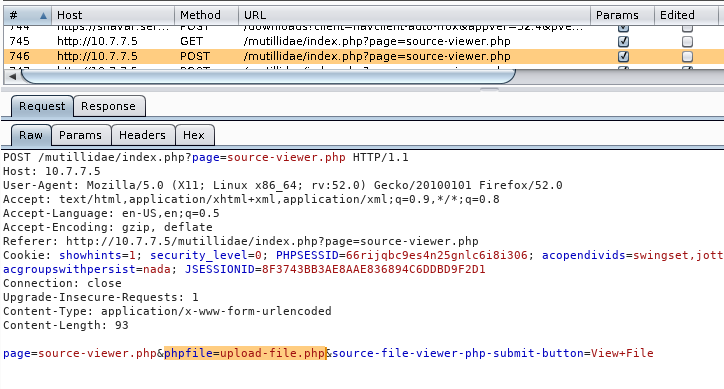Open the Hex view tab

(194, 135)
